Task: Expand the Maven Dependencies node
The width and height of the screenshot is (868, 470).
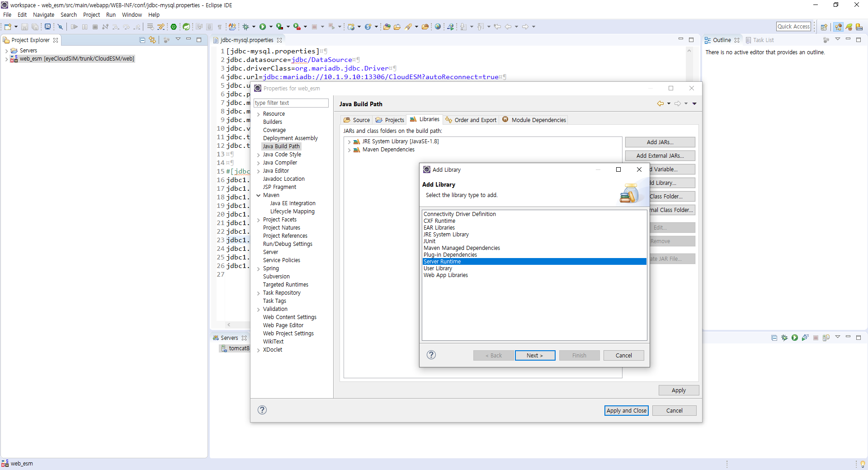Action: tap(349, 150)
